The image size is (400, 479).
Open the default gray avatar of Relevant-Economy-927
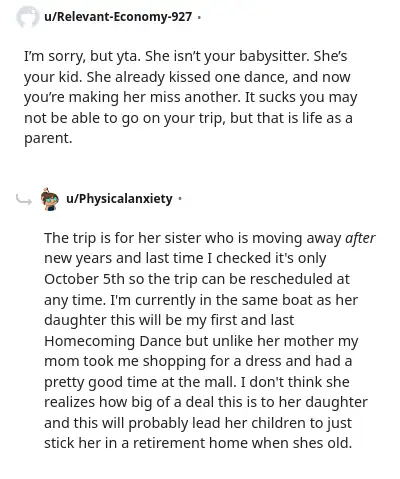pos(28,17)
